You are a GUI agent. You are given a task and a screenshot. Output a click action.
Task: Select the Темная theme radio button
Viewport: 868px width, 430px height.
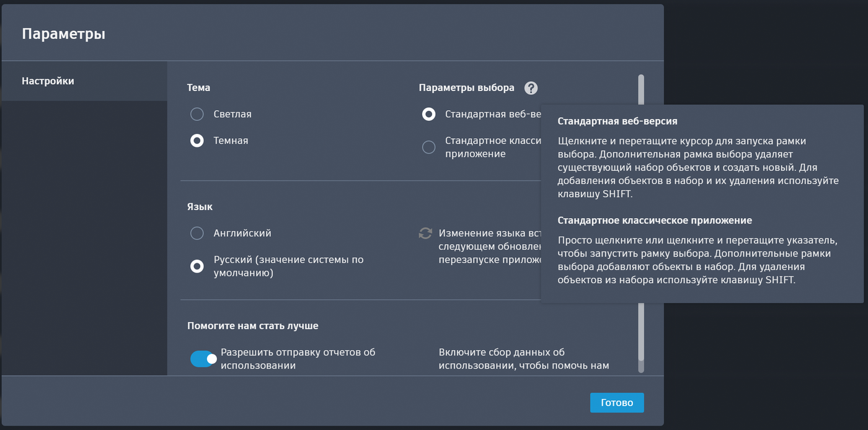click(197, 141)
